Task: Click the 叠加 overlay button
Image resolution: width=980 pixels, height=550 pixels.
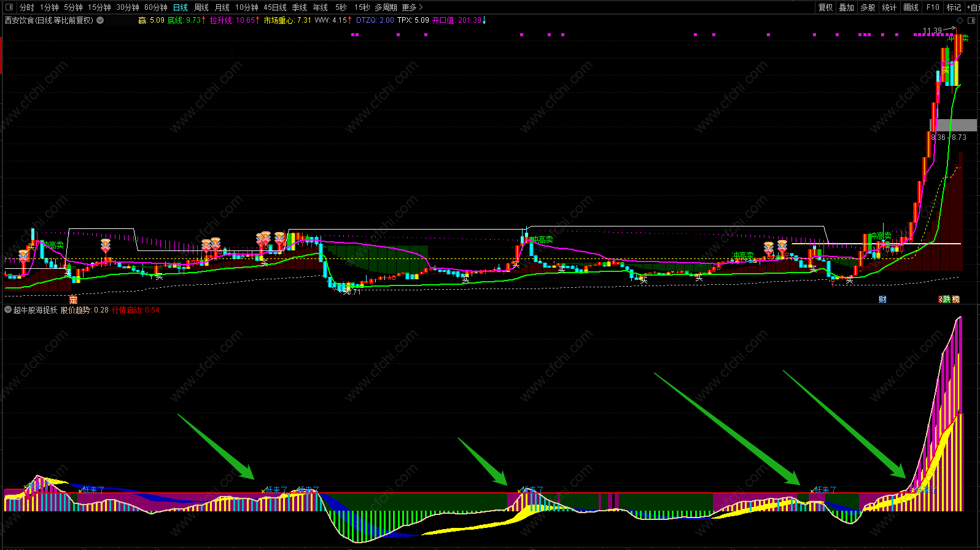Action: [x=847, y=7]
